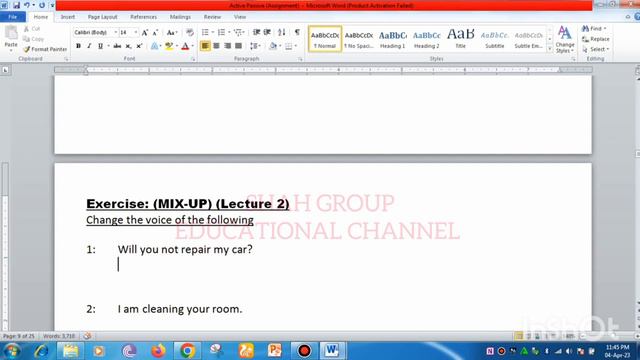Click the Redo icon in Quick Access toolbar
The width and height of the screenshot is (640, 360).
click(x=42, y=5)
